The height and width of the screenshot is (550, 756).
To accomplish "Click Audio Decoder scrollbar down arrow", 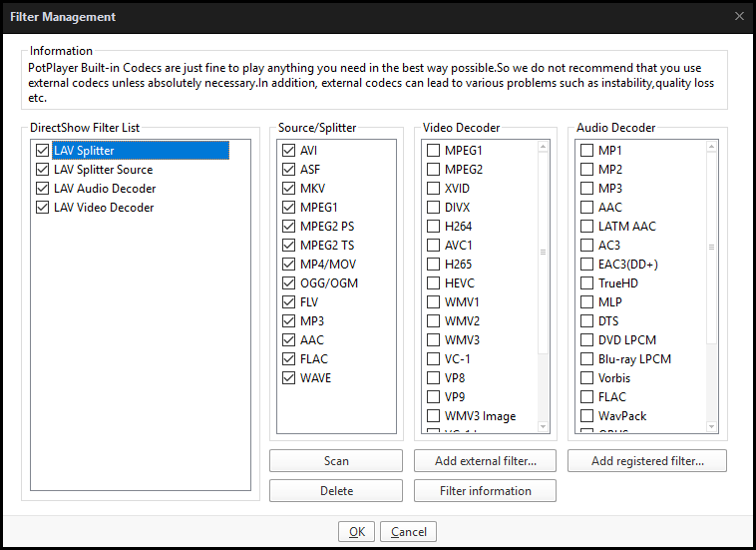I will (712, 426).
